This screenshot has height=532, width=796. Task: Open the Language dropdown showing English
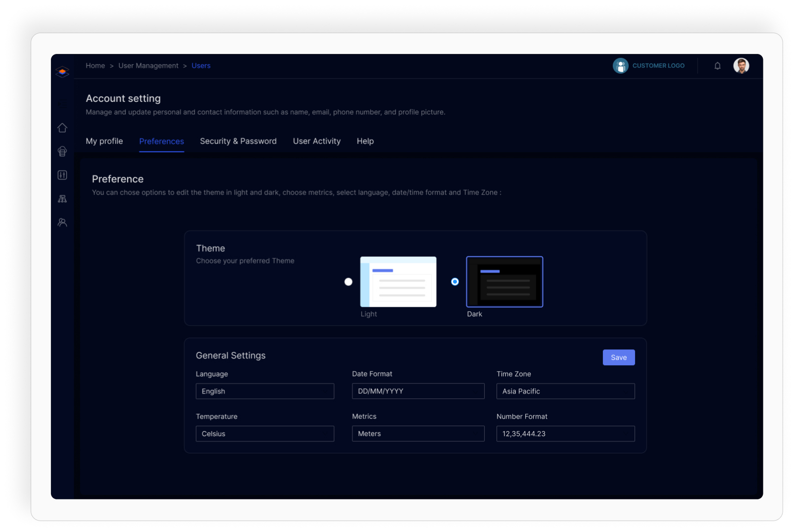pyautogui.click(x=265, y=391)
